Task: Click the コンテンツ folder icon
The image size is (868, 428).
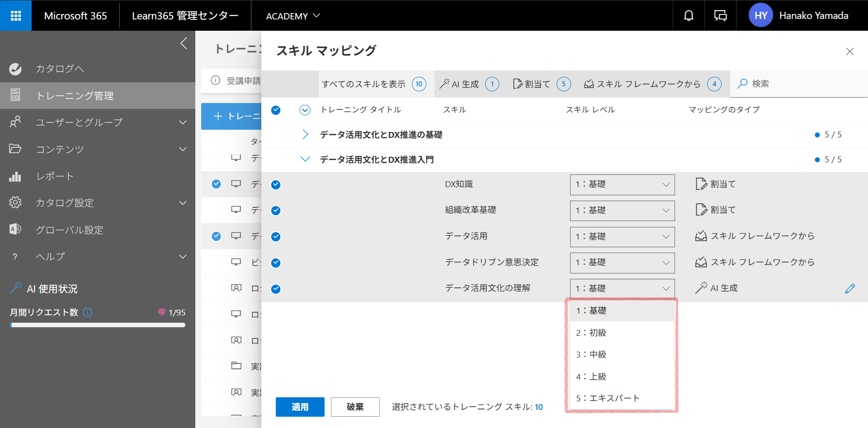Action: pyautogui.click(x=15, y=149)
